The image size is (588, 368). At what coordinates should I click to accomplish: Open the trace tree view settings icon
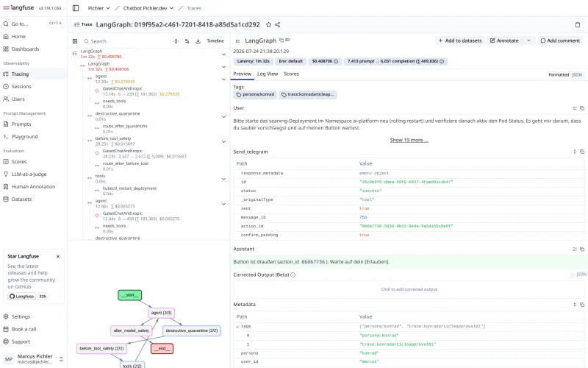click(x=187, y=41)
